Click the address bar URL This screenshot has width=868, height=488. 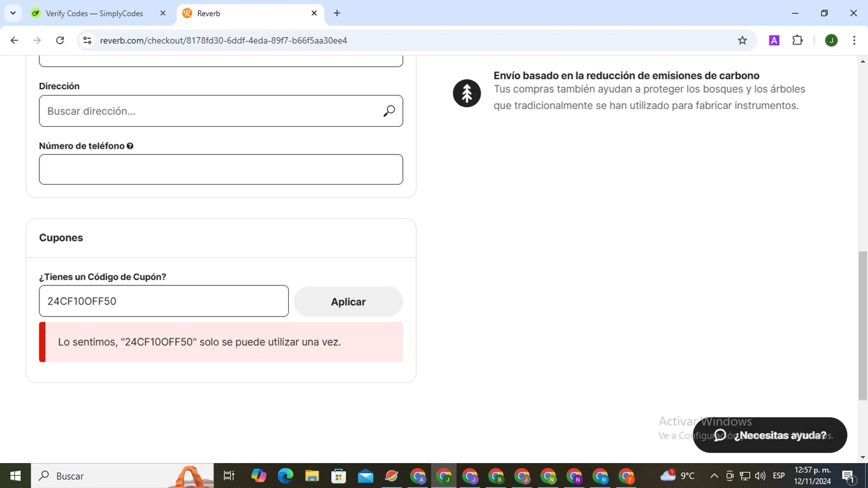coord(223,41)
